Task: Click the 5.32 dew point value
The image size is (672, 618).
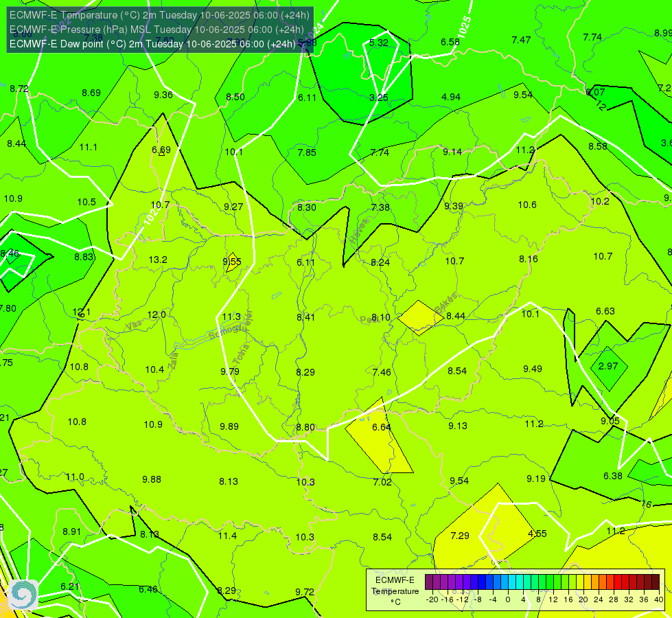Action: [379, 43]
